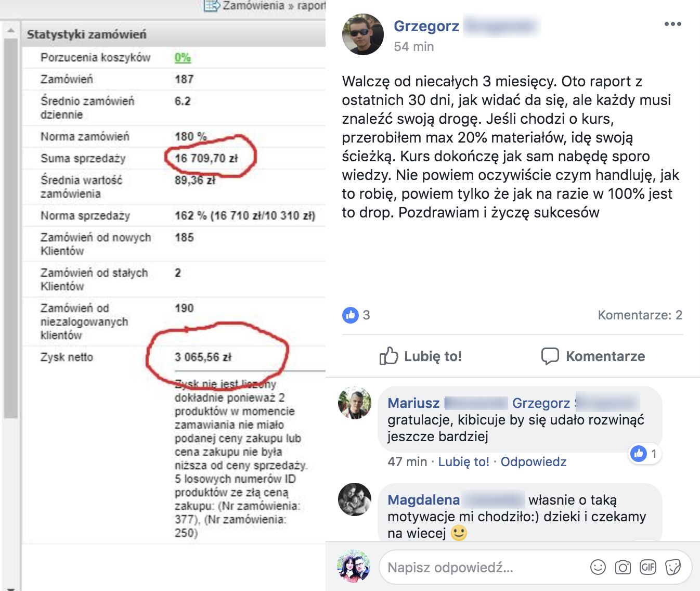
Task: Click the Zamówienia breadcrumb icon
Action: (212, 6)
